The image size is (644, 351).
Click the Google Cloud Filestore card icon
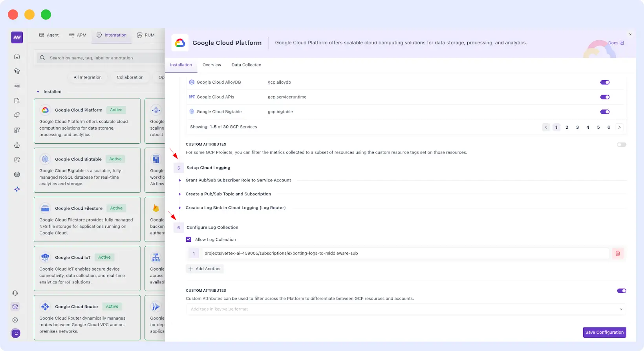(x=45, y=208)
